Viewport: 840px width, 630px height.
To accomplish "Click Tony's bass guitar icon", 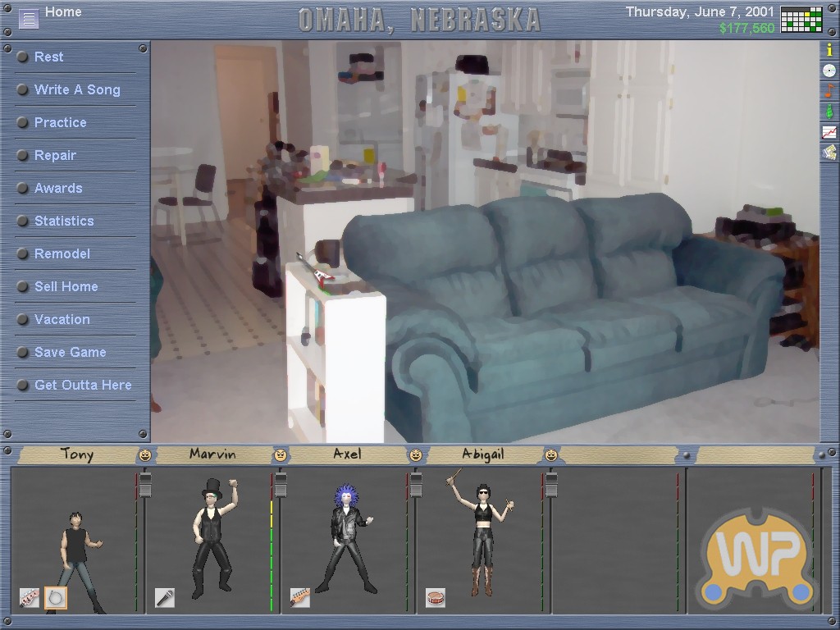I will coord(30,598).
